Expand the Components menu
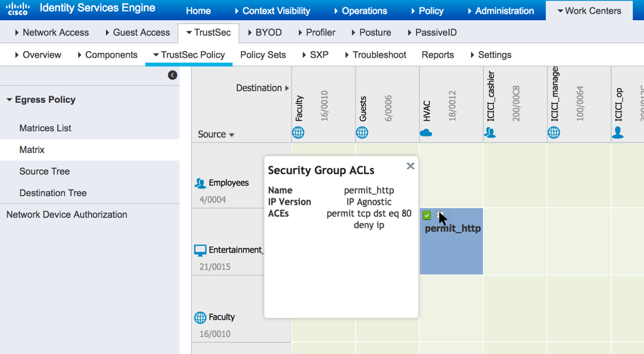 coord(108,55)
